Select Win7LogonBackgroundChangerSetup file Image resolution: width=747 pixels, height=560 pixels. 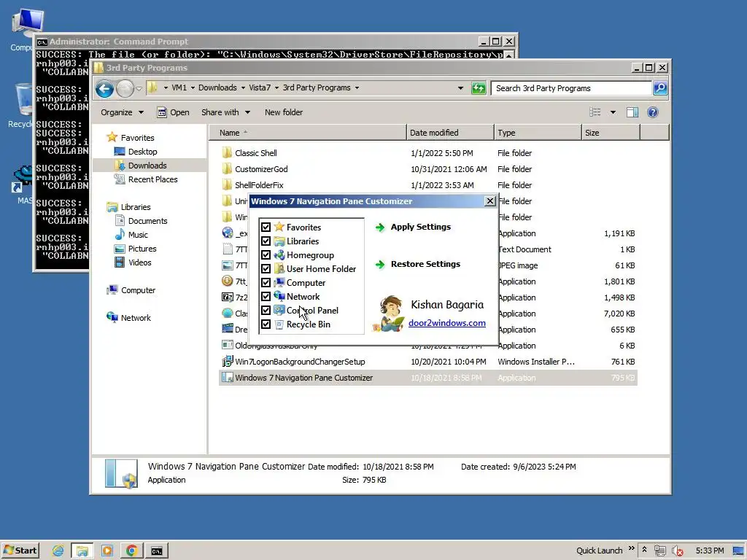(x=300, y=362)
